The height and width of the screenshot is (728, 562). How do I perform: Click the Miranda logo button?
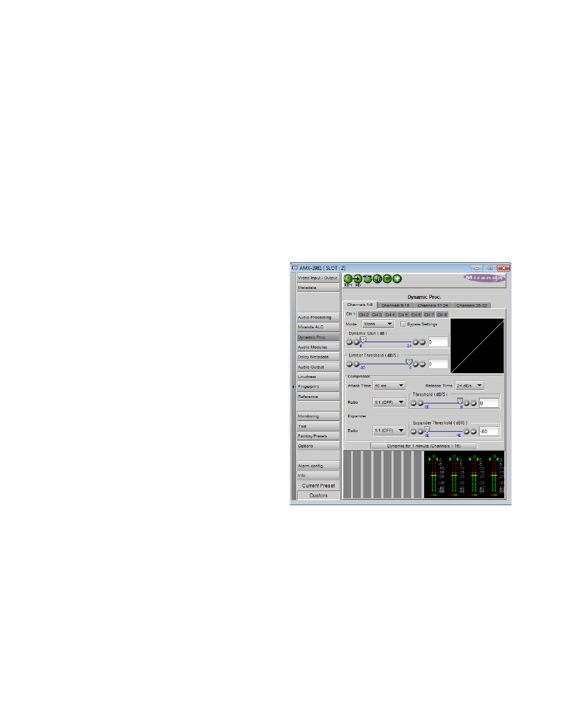click(x=484, y=278)
